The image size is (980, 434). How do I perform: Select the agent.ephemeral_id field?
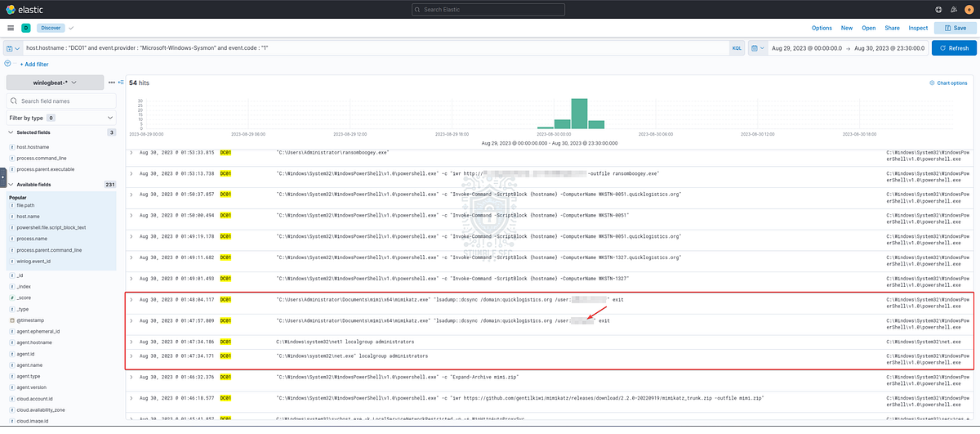pos(38,332)
